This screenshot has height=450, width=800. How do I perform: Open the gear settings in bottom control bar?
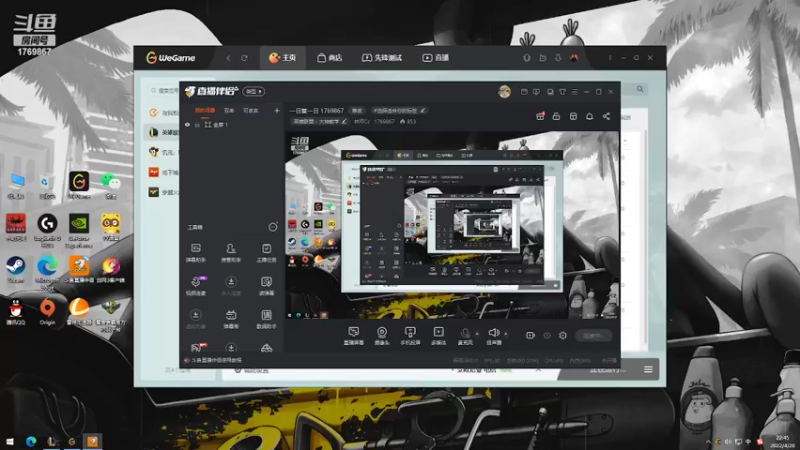pos(563,335)
